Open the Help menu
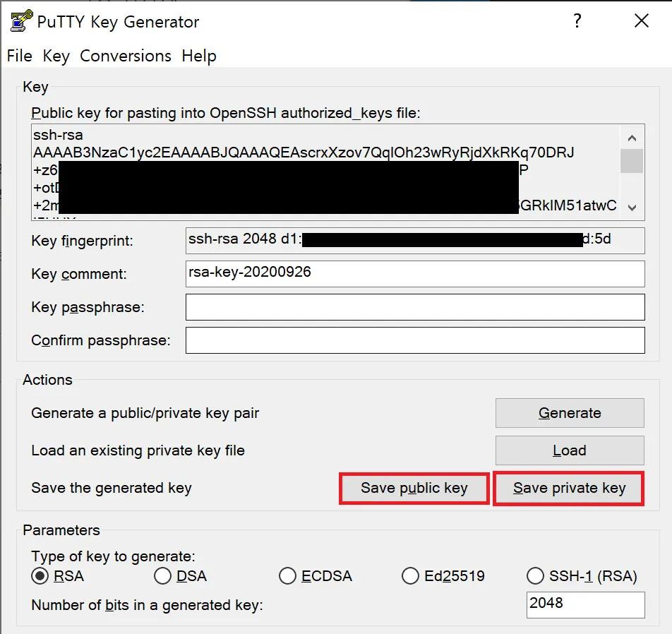 click(x=199, y=56)
